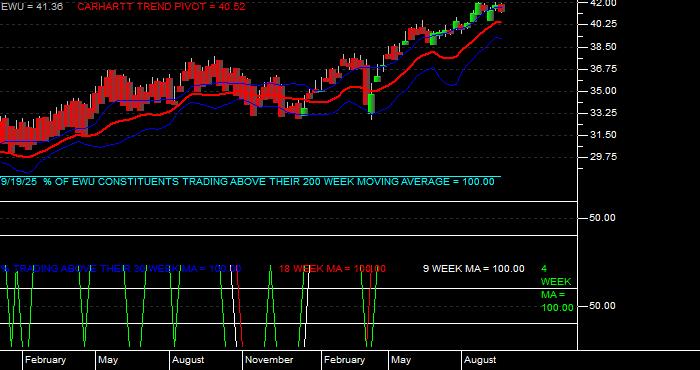Screen dimensions: 700x370
Task: Click the 50.00 label of middle panel
Action: pos(603,218)
